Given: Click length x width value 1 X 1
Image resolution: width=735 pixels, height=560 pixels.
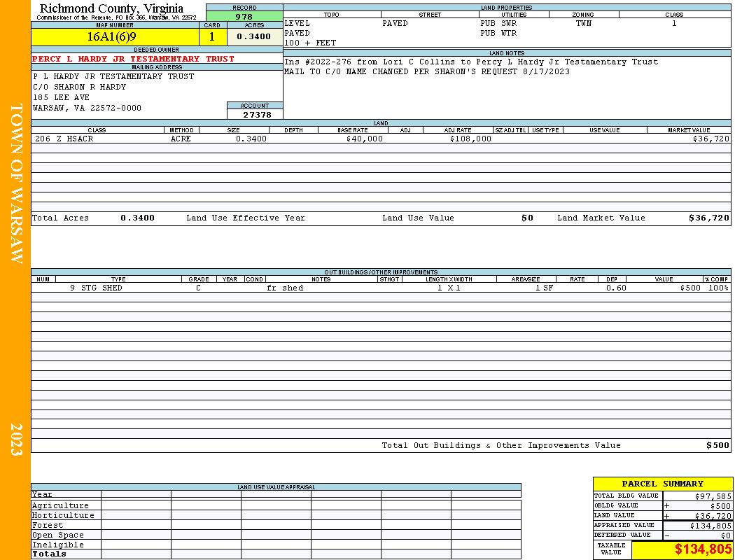Looking at the screenshot, I should [x=449, y=288].
